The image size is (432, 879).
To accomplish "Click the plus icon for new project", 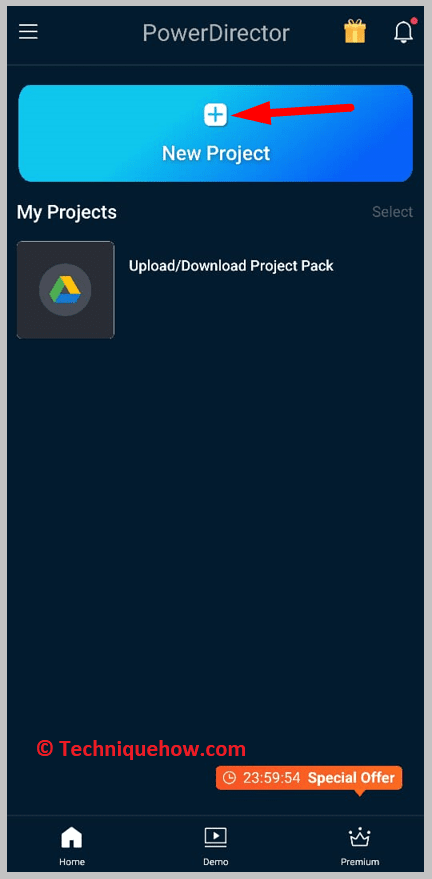I will click(216, 115).
